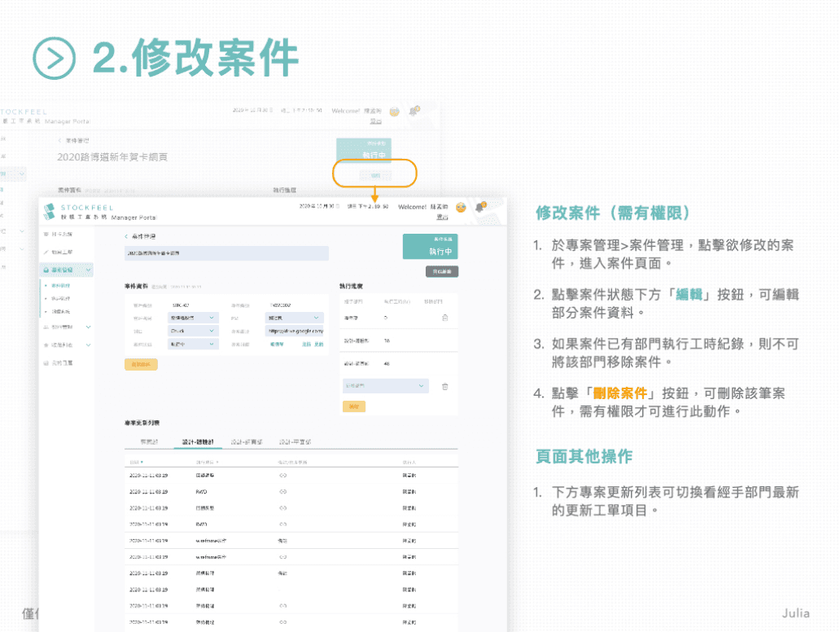
Task: Click the orange delete case button
Action: coord(141,365)
